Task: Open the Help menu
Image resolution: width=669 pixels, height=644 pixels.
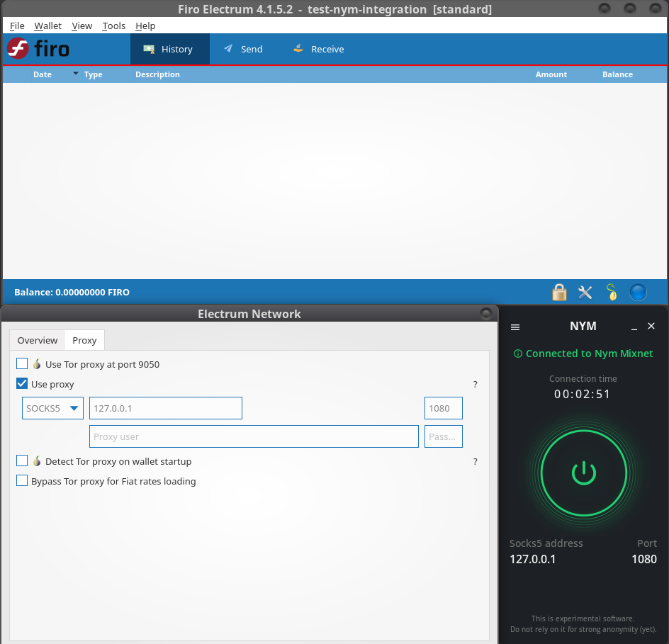Action: tap(145, 26)
